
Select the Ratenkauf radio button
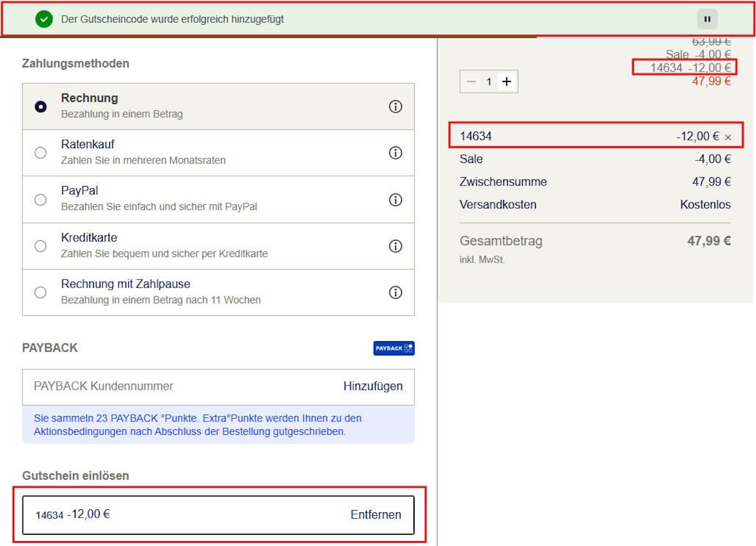pos(41,153)
